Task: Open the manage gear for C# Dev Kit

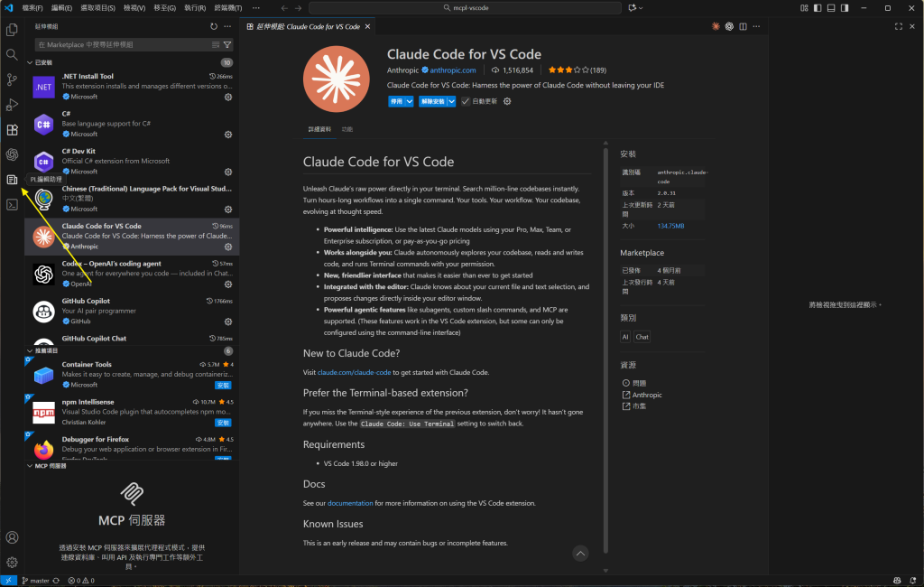Action: coord(228,172)
